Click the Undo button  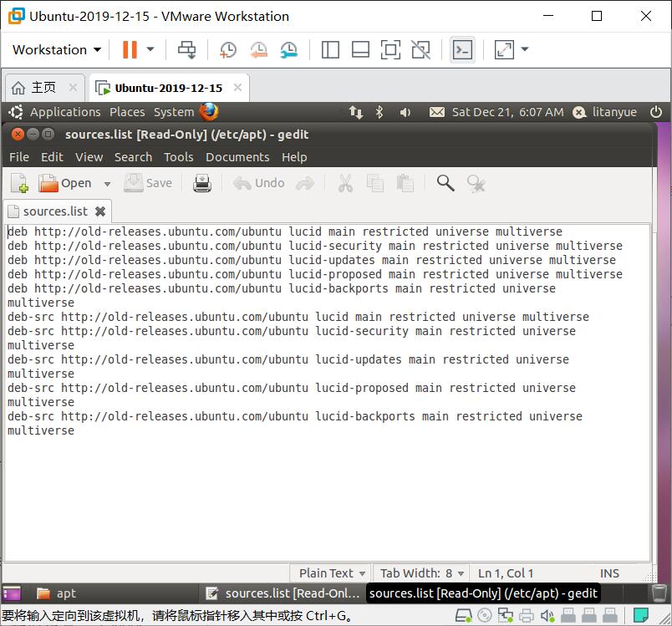259,183
